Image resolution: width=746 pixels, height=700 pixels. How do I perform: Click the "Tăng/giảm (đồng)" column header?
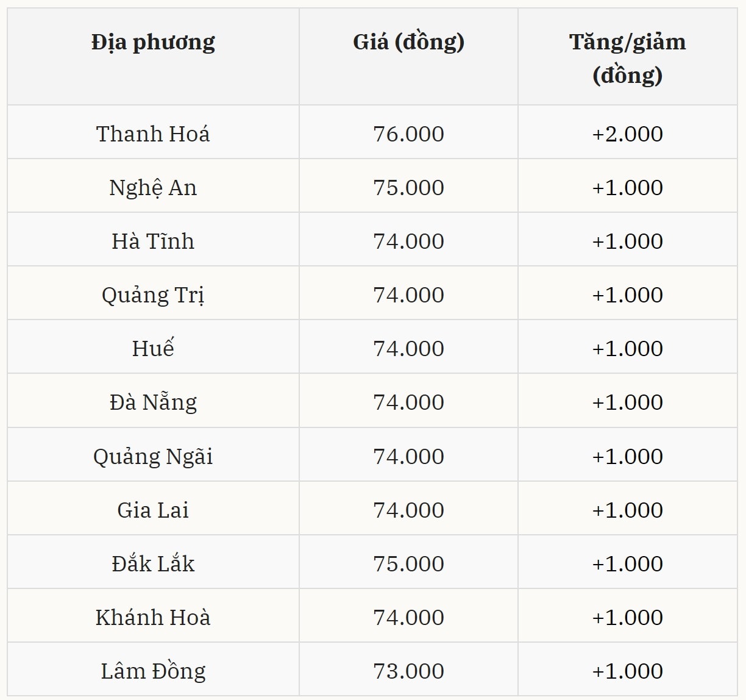[627, 58]
